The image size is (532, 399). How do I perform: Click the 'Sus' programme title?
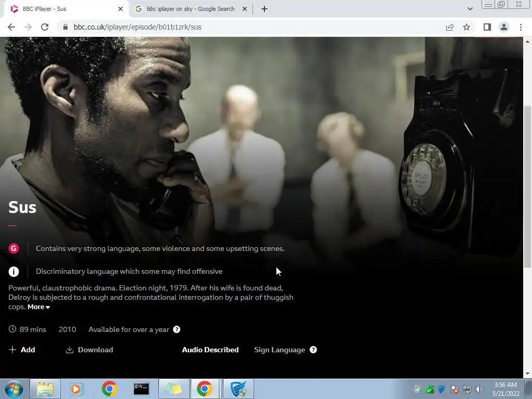pyautogui.click(x=22, y=207)
